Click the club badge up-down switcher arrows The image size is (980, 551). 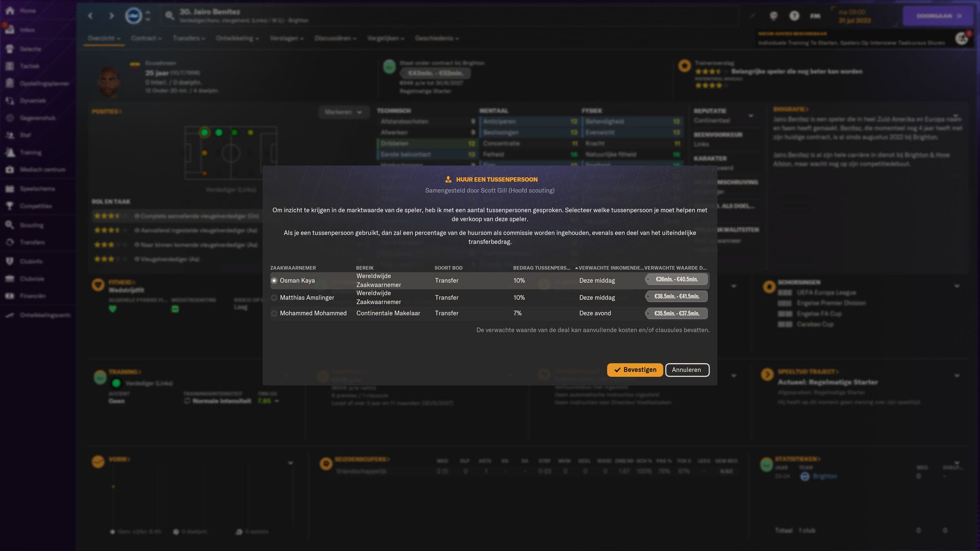tap(148, 16)
